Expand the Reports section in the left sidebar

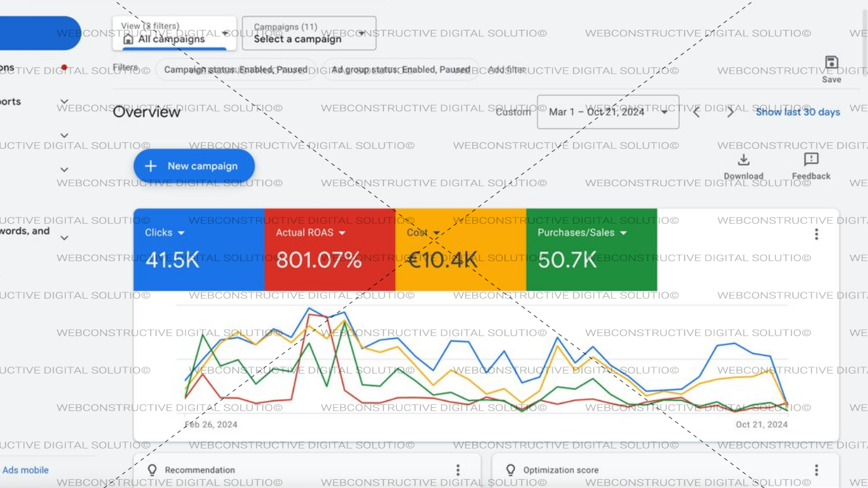pyautogui.click(x=63, y=101)
